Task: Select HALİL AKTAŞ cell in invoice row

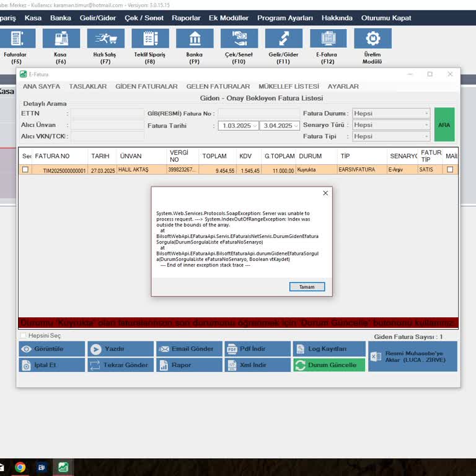Action: coord(142,170)
